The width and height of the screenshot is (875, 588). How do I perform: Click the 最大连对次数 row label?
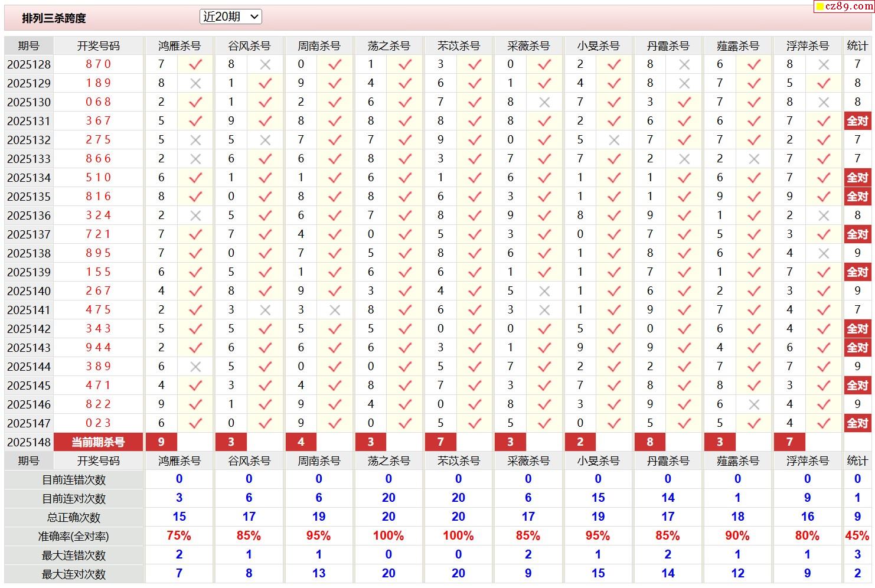74,574
